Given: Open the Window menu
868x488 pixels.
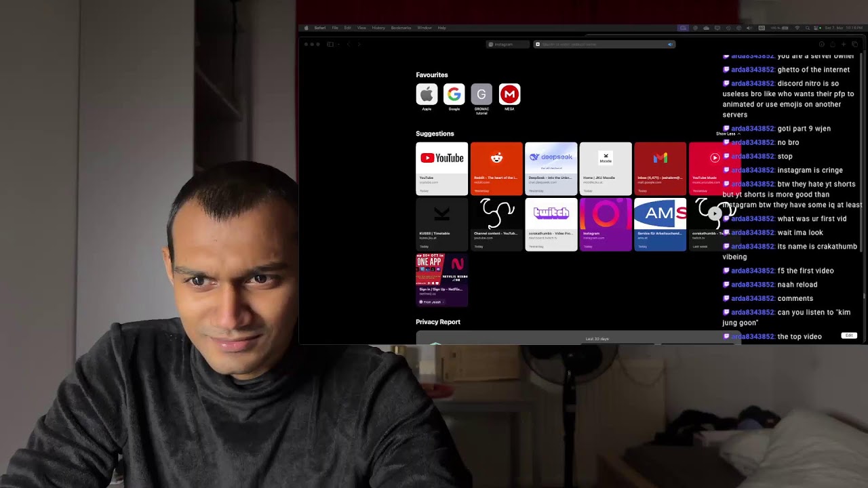Looking at the screenshot, I should pyautogui.click(x=425, y=28).
